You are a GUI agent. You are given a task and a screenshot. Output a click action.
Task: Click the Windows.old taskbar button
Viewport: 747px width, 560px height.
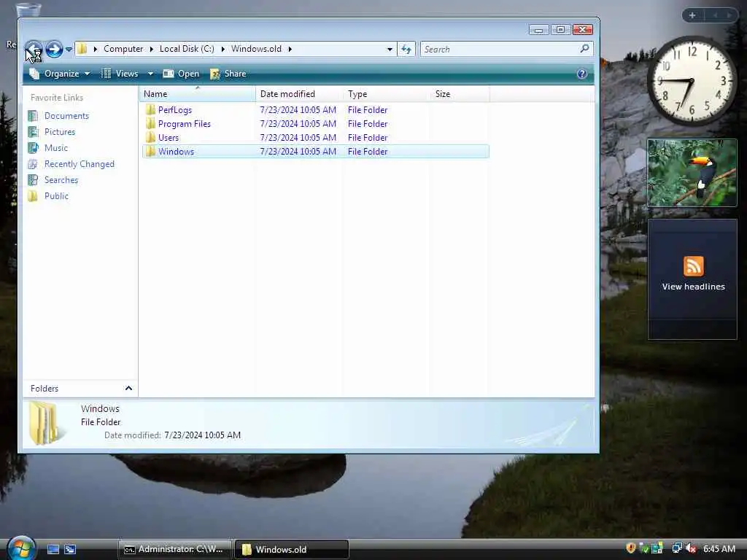(292, 550)
